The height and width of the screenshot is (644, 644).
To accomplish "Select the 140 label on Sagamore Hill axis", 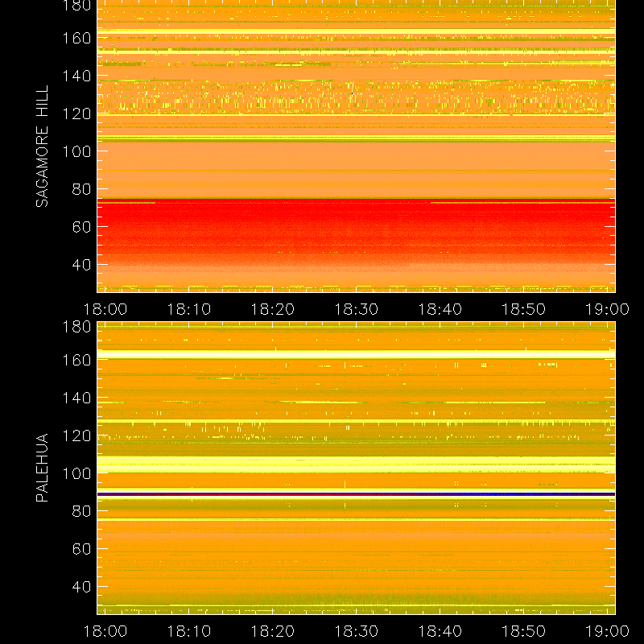I will 76,76.
